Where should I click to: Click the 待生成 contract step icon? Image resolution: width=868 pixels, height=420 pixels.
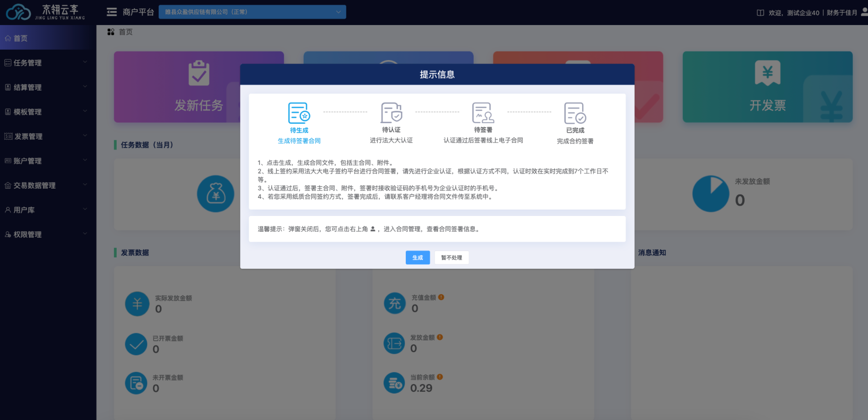pos(299,113)
